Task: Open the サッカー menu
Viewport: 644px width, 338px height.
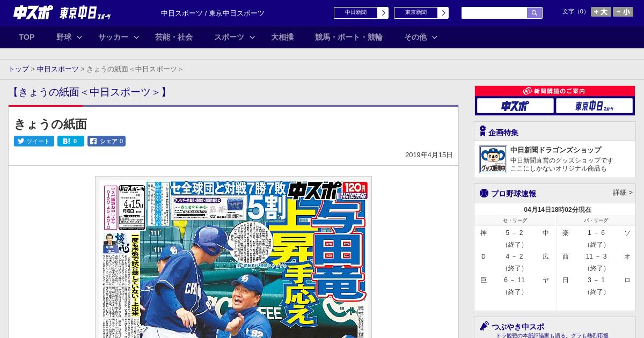Action: click(113, 37)
